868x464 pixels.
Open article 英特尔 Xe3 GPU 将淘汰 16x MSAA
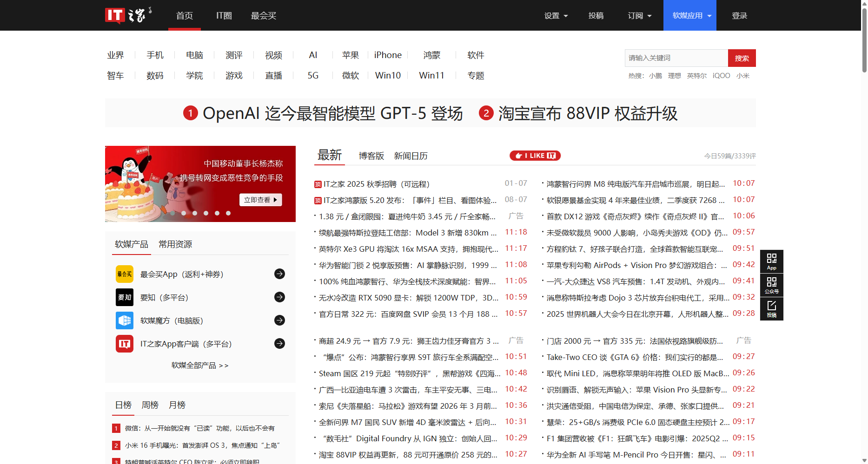pos(408,249)
